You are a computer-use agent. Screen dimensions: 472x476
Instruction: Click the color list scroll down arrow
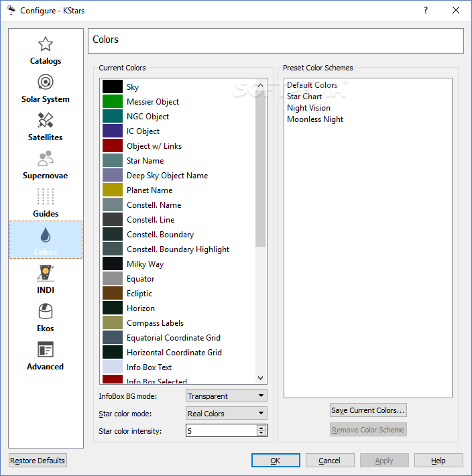(x=260, y=378)
